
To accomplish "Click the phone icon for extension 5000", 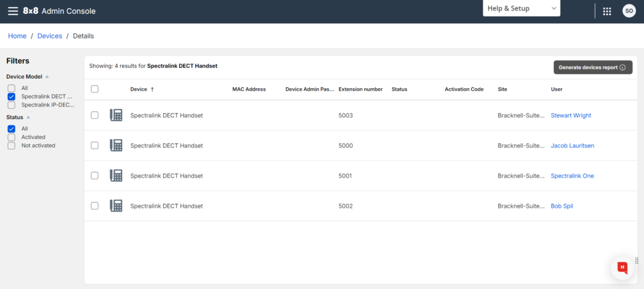I will coord(116,145).
